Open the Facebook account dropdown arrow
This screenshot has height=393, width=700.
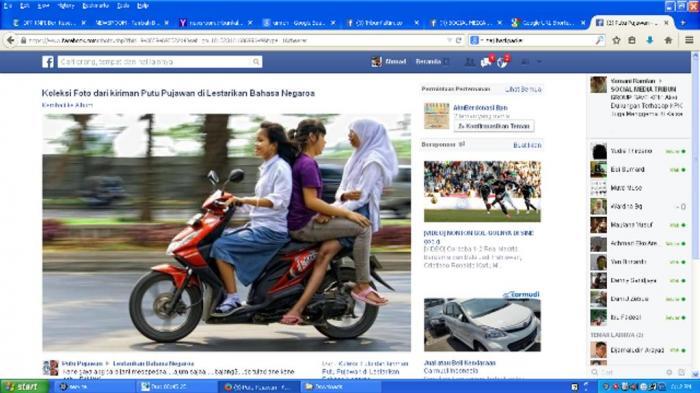pos(539,62)
